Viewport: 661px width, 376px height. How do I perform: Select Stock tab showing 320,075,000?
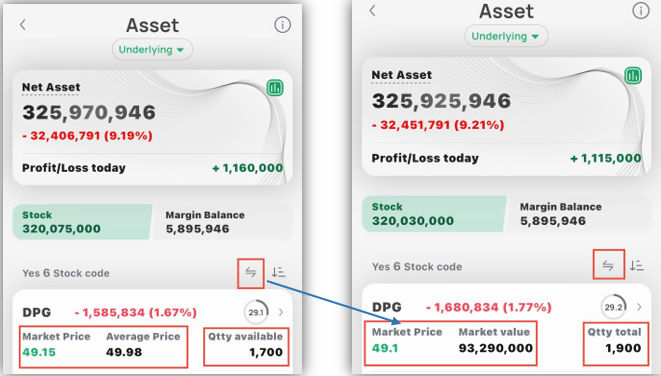pyautogui.click(x=82, y=222)
